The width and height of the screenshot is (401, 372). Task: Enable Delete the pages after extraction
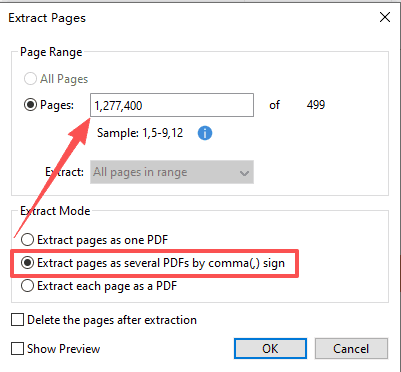click(17, 320)
